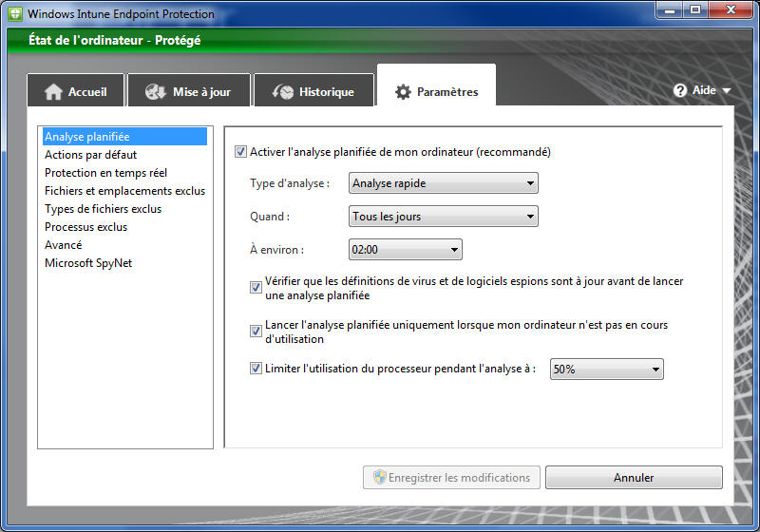The width and height of the screenshot is (760, 532).
Task: Open Protection en temps réel settings
Action: pyautogui.click(x=105, y=173)
